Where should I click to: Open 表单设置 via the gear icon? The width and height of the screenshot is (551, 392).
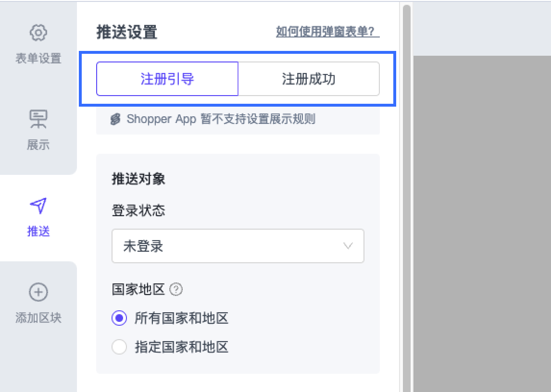38,33
